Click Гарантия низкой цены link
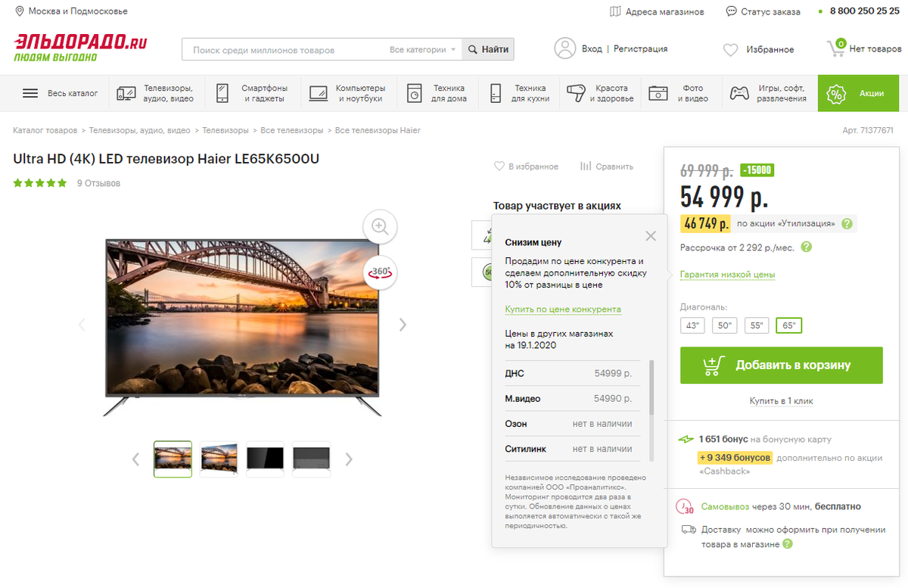Screen dimensions: 908x588 727,274
